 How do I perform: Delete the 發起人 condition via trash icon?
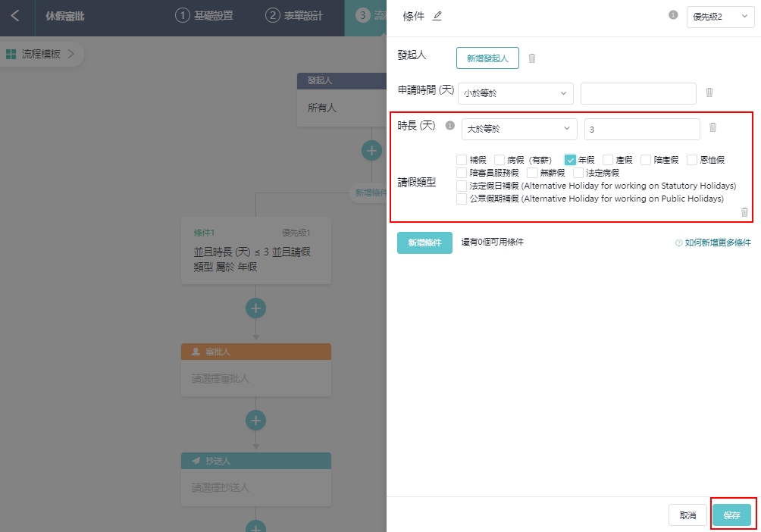[x=532, y=58]
